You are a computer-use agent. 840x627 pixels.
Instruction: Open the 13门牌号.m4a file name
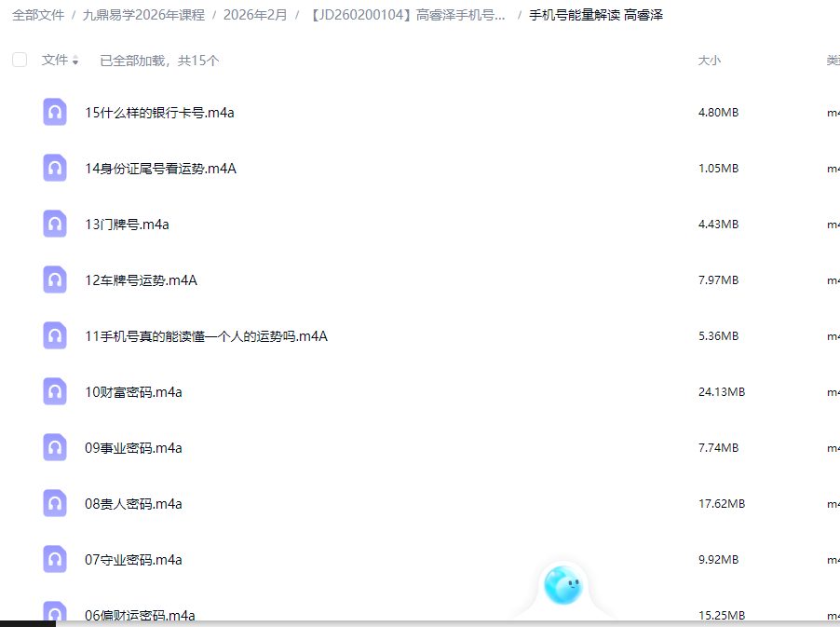[127, 225]
